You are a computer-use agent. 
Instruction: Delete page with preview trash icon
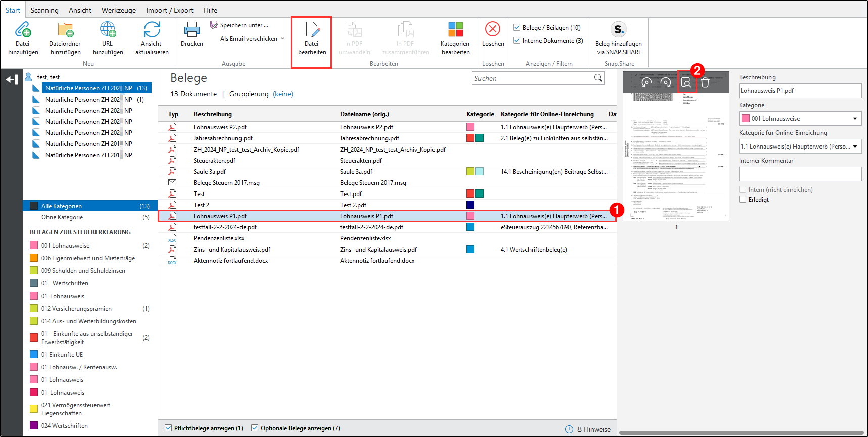tap(705, 82)
